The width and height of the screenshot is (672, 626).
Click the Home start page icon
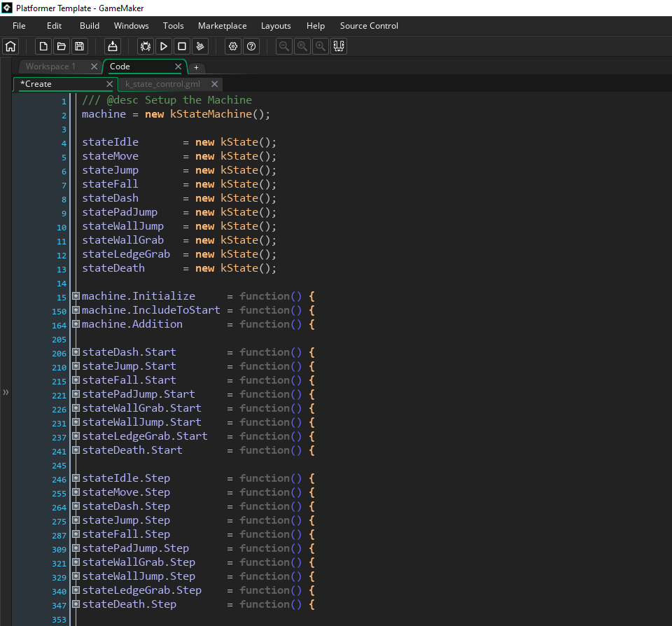pos(10,47)
